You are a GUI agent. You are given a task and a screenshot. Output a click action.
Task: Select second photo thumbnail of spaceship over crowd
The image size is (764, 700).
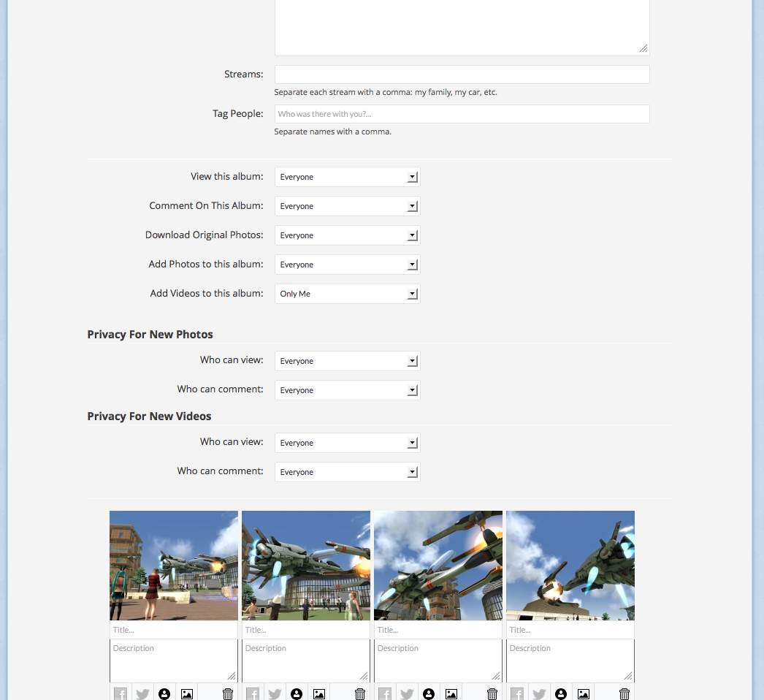click(x=306, y=566)
